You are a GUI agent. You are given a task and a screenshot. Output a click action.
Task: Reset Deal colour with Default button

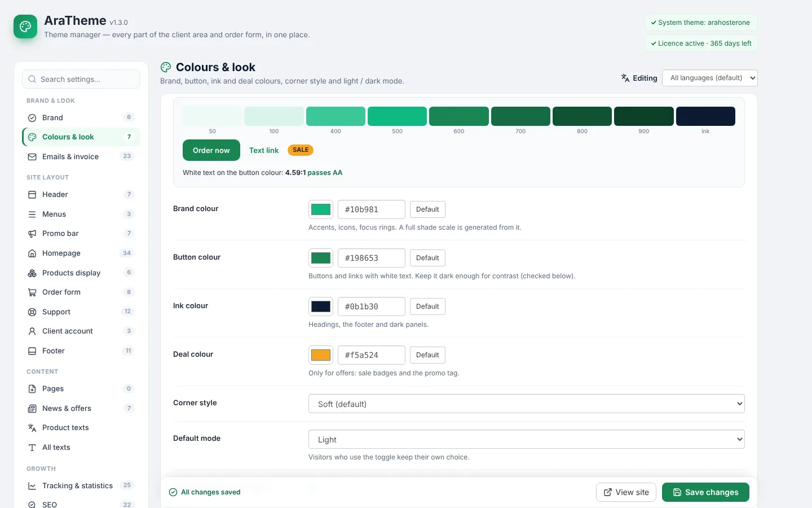tap(427, 355)
